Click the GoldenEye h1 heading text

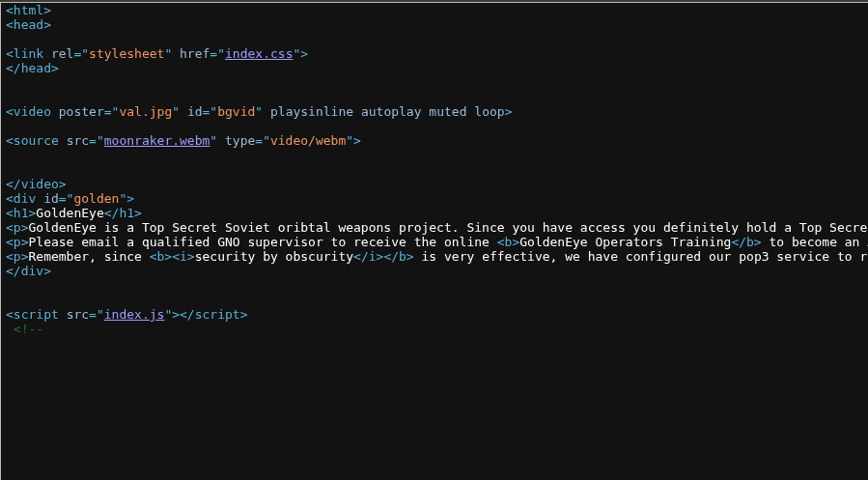[70, 213]
